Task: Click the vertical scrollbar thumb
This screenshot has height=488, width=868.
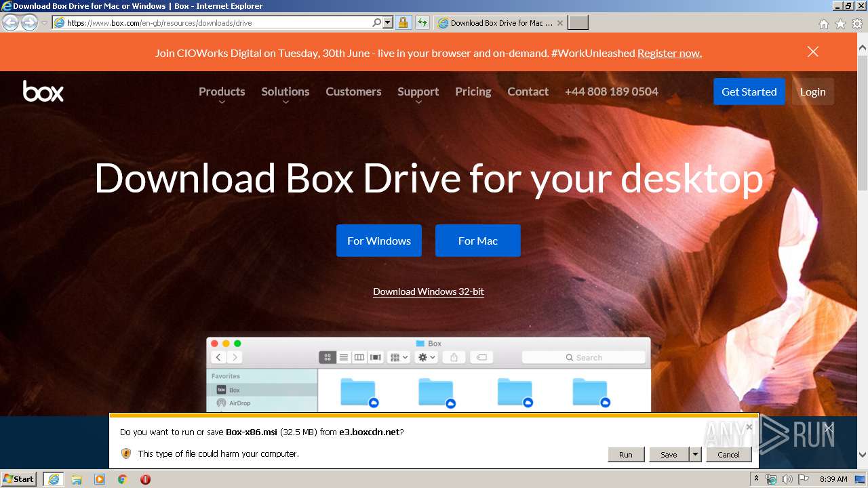Action: (863, 122)
